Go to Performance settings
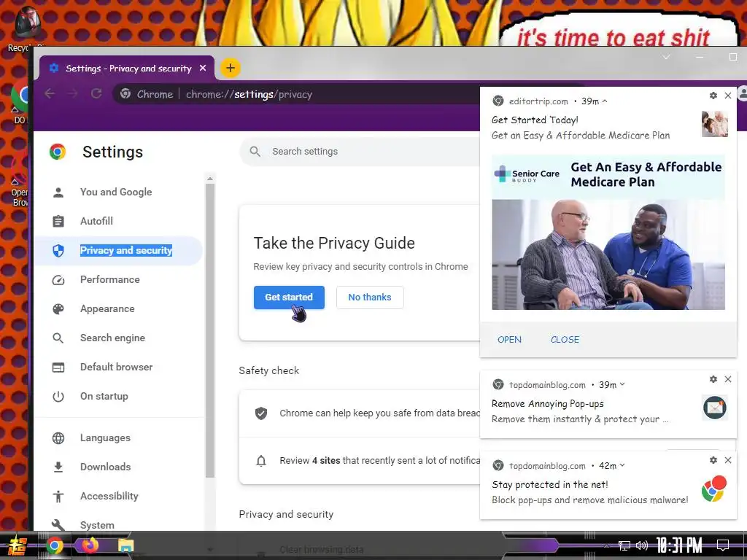The width and height of the screenshot is (747, 560). point(109,279)
